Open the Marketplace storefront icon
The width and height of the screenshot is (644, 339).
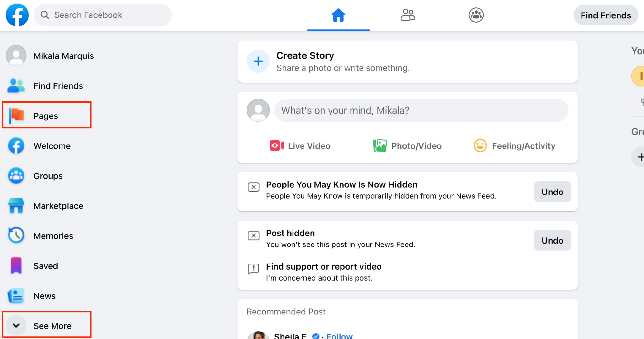pos(16,206)
